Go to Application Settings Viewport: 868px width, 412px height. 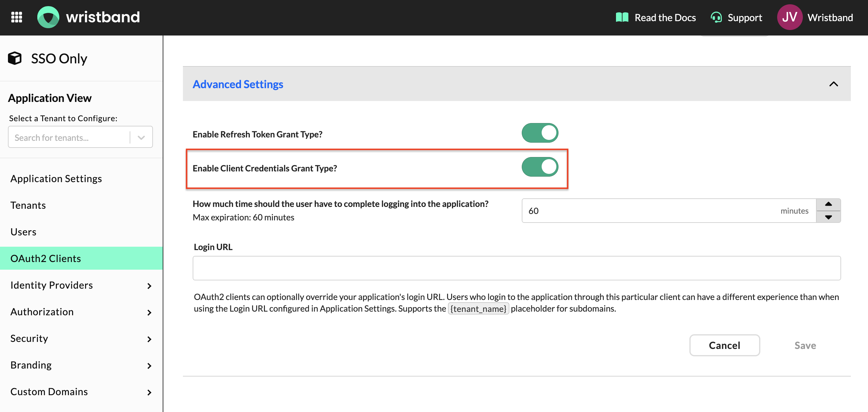point(56,179)
